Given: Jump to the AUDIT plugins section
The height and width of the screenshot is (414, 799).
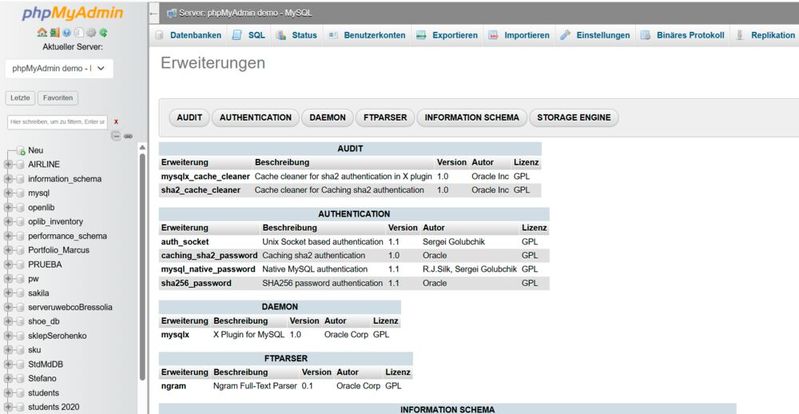Looking at the screenshot, I should pyautogui.click(x=190, y=117).
